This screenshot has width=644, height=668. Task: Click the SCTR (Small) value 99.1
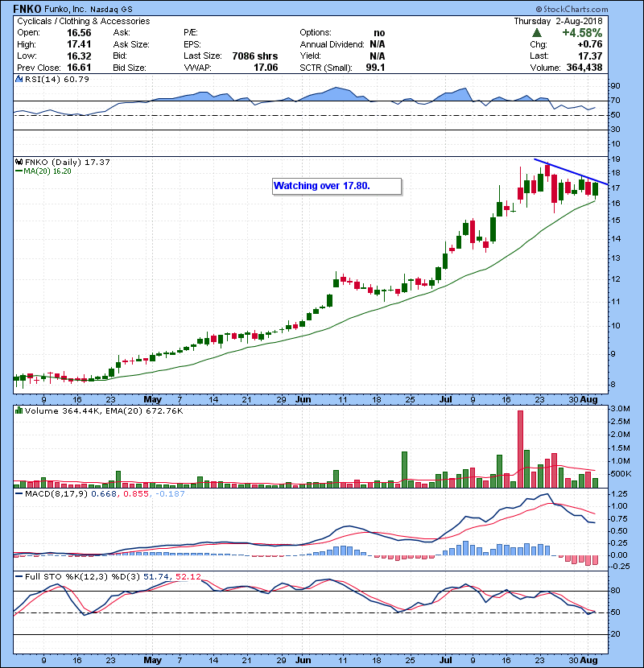click(375, 68)
